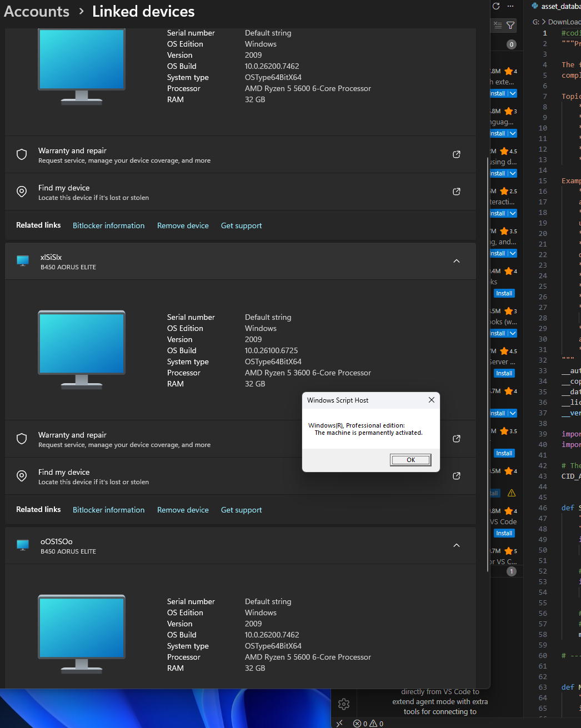Switch to the asset_database editor tab
Image resolution: width=581 pixels, height=728 pixels.
coord(556,6)
